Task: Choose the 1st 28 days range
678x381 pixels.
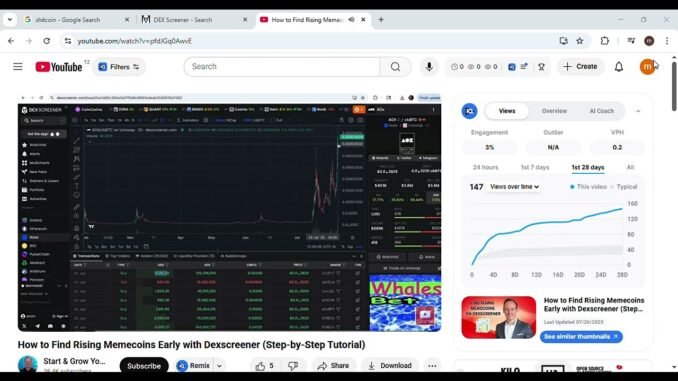Action: [588, 167]
